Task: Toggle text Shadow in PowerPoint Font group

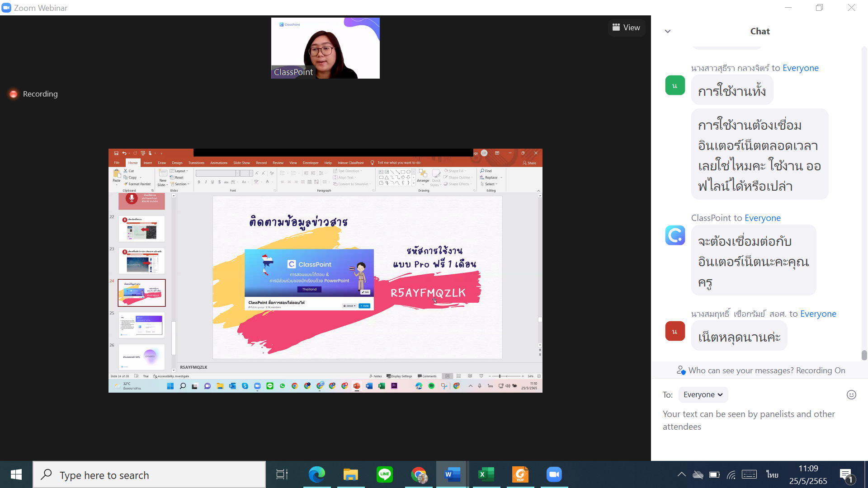Action: (219, 182)
